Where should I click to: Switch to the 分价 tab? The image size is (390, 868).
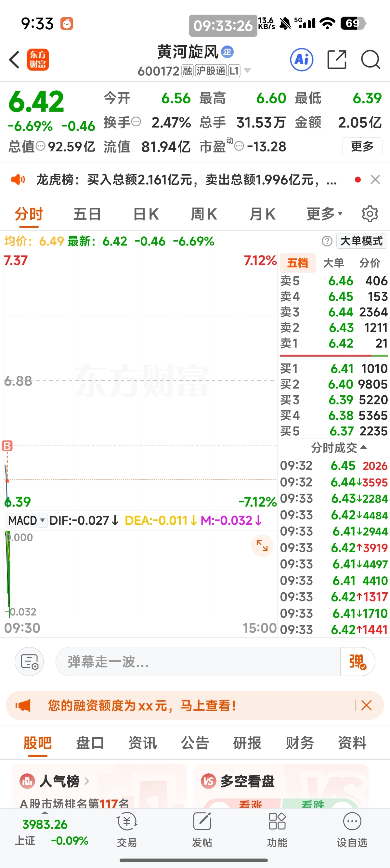tap(370, 263)
